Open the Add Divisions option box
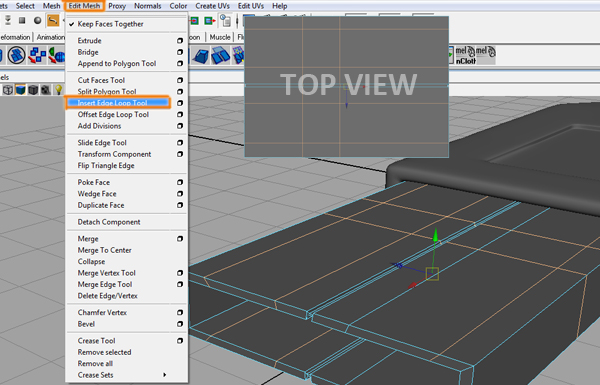Viewport: 600px width, 385px height. [180, 126]
